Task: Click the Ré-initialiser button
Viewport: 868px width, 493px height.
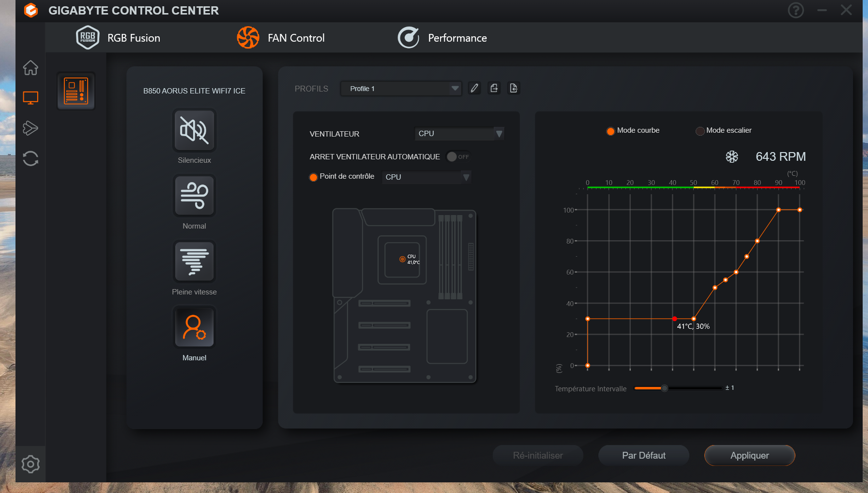Action: click(538, 455)
